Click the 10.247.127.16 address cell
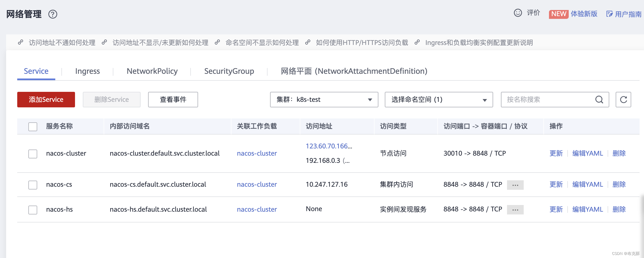 pyautogui.click(x=327, y=184)
